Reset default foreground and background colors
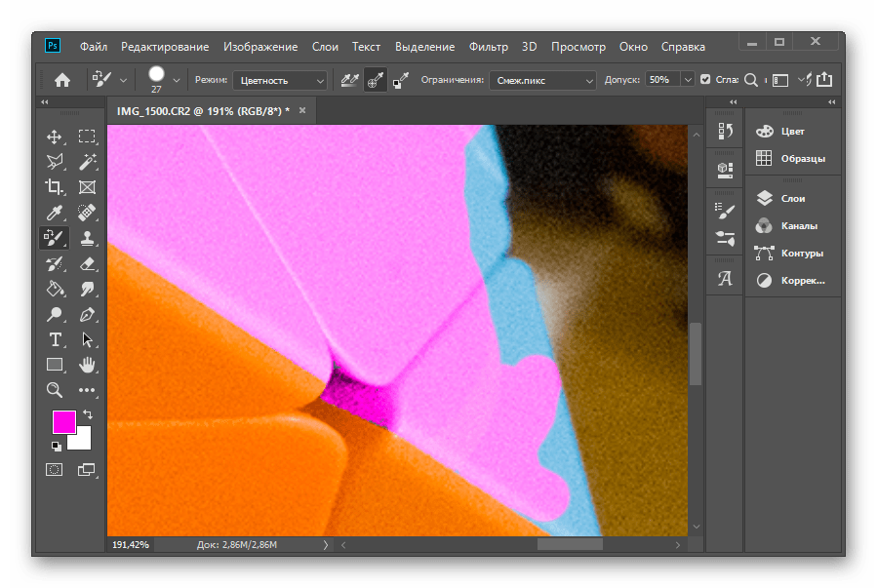 57,446
